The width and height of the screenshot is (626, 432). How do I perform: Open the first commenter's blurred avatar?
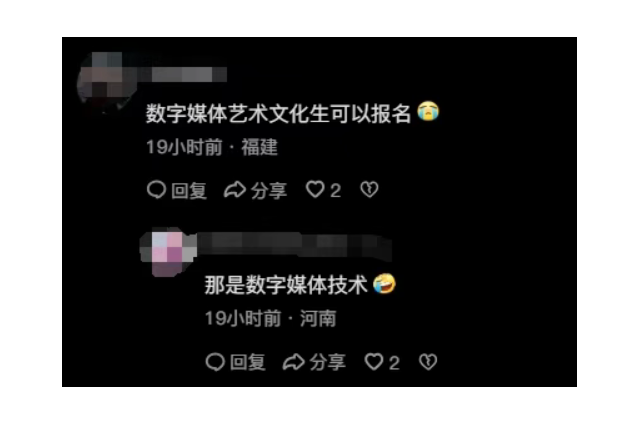point(106,80)
